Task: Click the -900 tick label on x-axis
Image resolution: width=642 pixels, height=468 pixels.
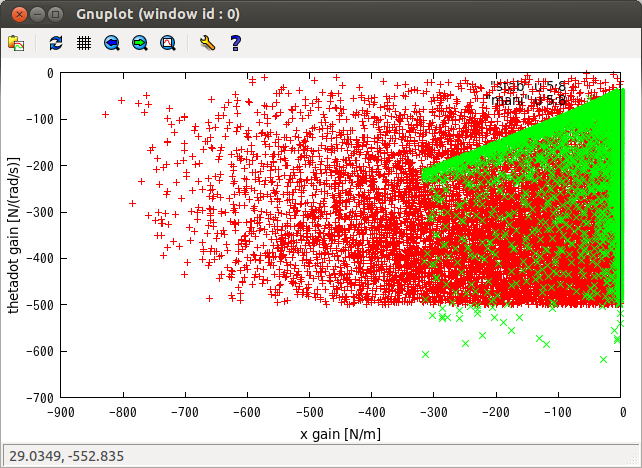Action: point(60,411)
